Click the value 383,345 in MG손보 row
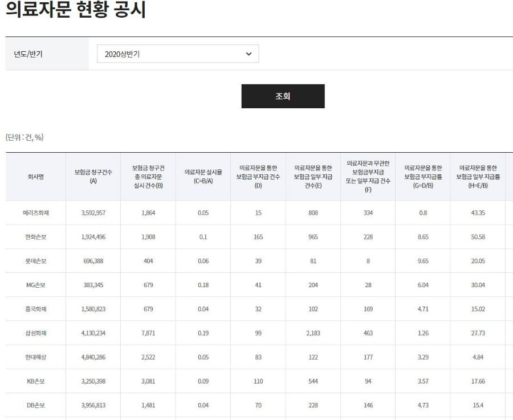Screen dimensions: 513x420 93,285
